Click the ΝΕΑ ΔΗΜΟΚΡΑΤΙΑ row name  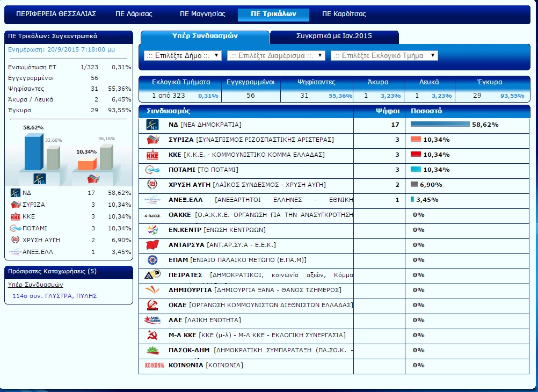pos(205,125)
